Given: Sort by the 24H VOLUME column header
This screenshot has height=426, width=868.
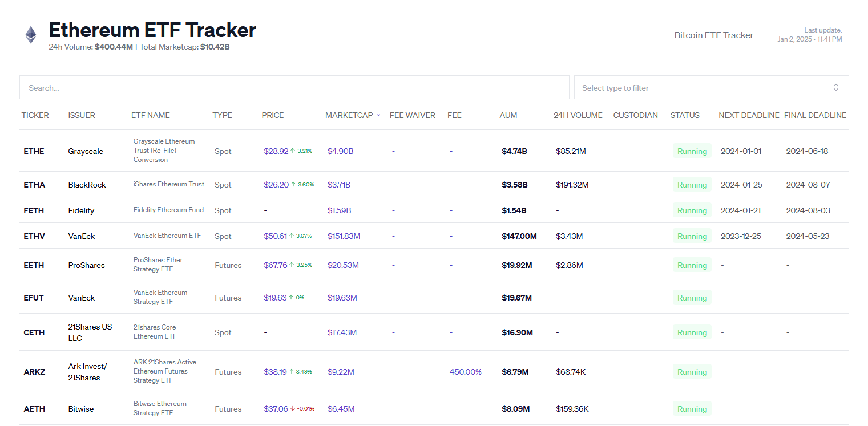Looking at the screenshot, I should [x=578, y=115].
